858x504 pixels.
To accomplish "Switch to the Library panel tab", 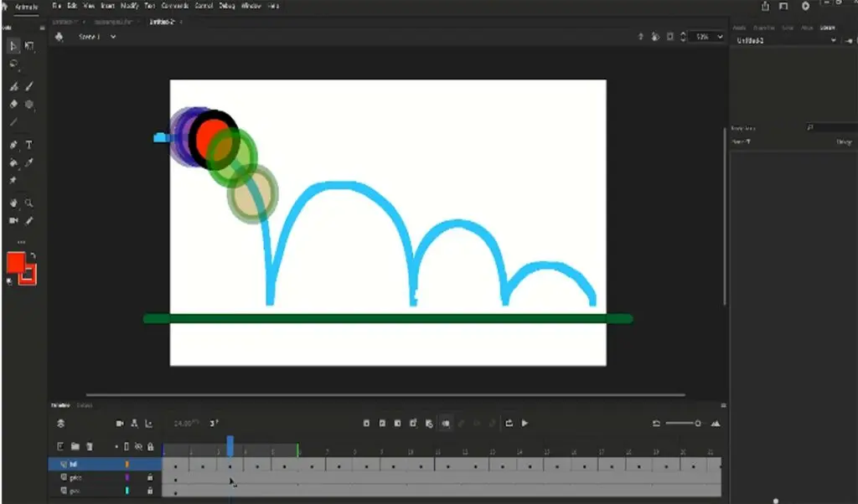I will coord(827,28).
